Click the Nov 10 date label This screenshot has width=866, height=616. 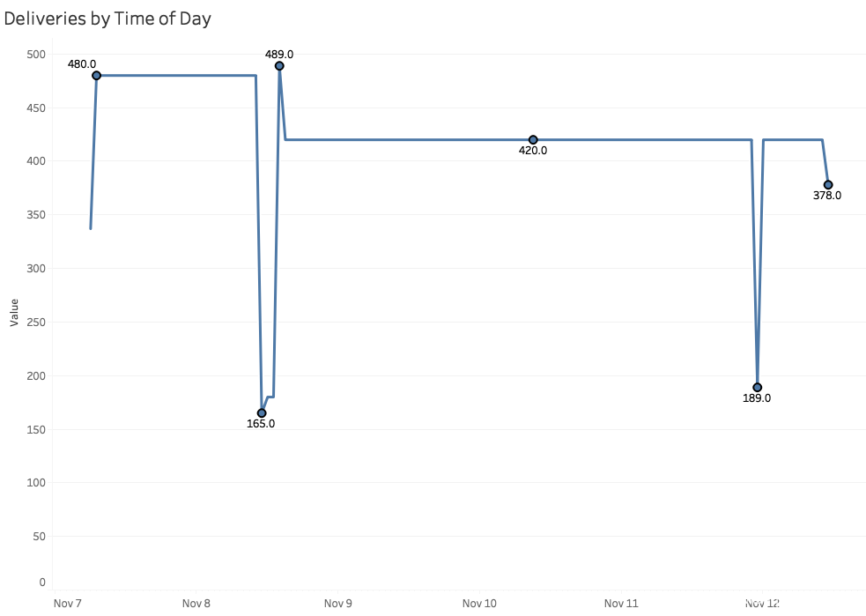click(479, 604)
